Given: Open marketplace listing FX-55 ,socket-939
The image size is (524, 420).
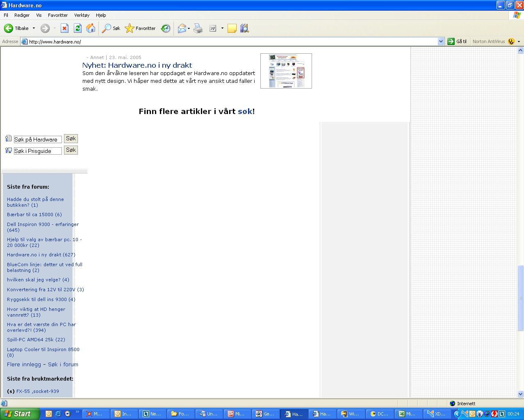Looking at the screenshot, I should point(38,391).
